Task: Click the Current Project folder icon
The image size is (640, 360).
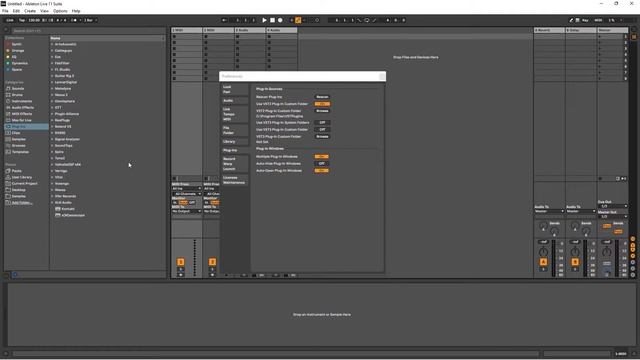Action: coord(8,183)
